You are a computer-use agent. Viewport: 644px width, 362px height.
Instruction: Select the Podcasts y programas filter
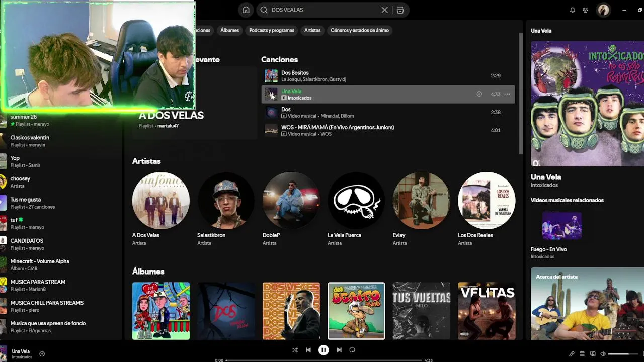pyautogui.click(x=272, y=30)
